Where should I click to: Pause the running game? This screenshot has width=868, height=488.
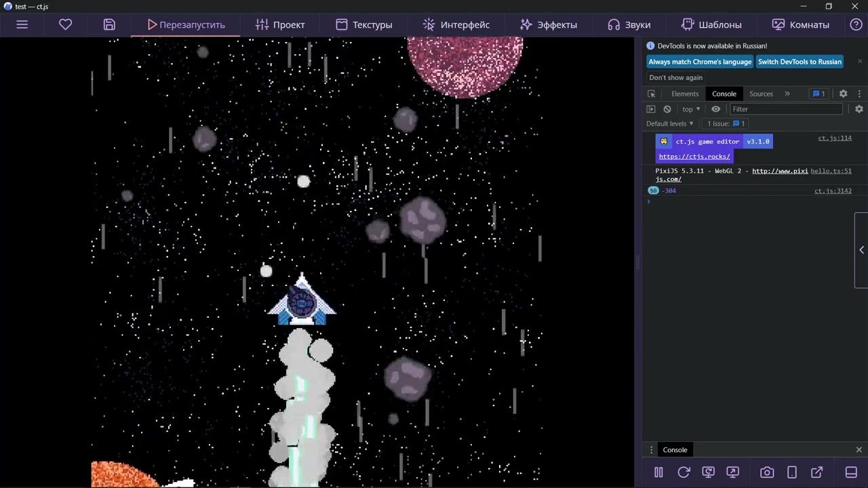click(x=658, y=472)
